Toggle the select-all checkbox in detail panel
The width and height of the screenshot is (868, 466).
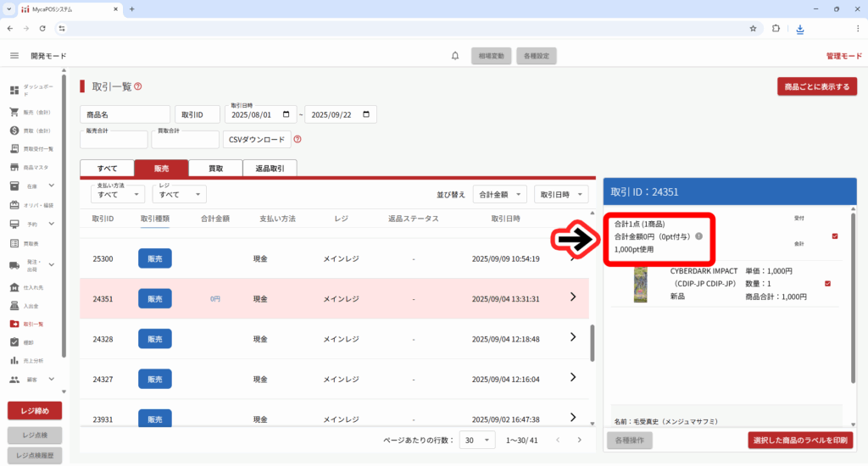(835, 236)
